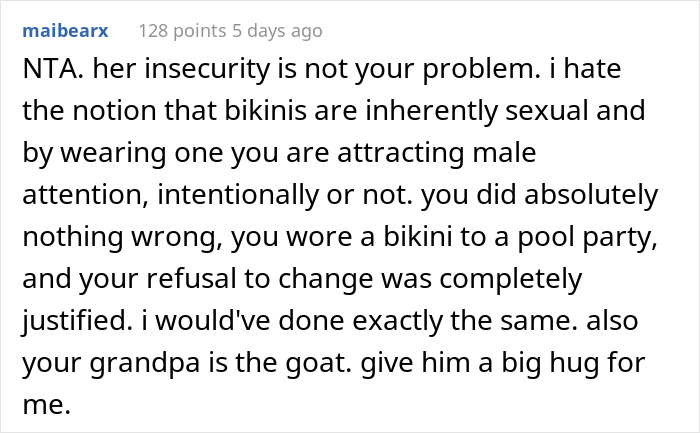Viewport: 700px width, 433px height.
Task: Click the 5 days ago timestamp
Action: click(277, 31)
